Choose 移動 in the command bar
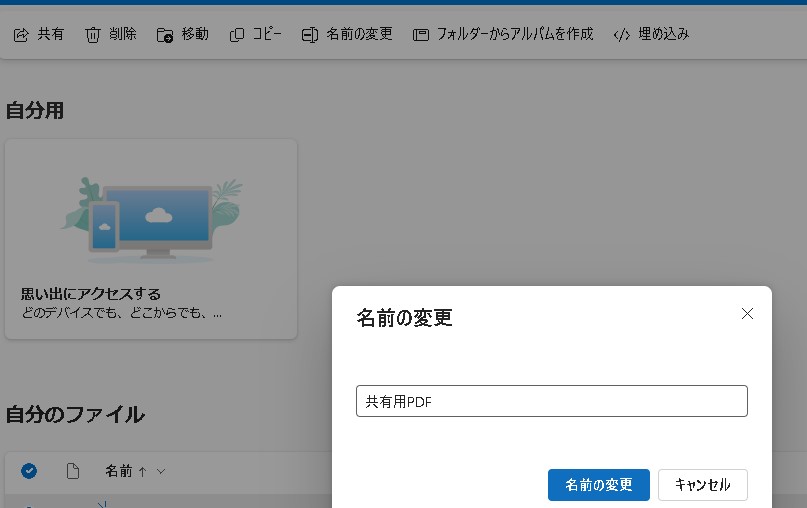This screenshot has height=508, width=807. (x=195, y=34)
